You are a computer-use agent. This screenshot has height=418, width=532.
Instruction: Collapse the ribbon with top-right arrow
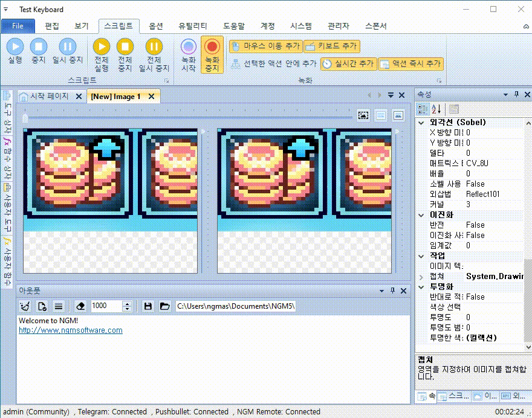(x=526, y=27)
